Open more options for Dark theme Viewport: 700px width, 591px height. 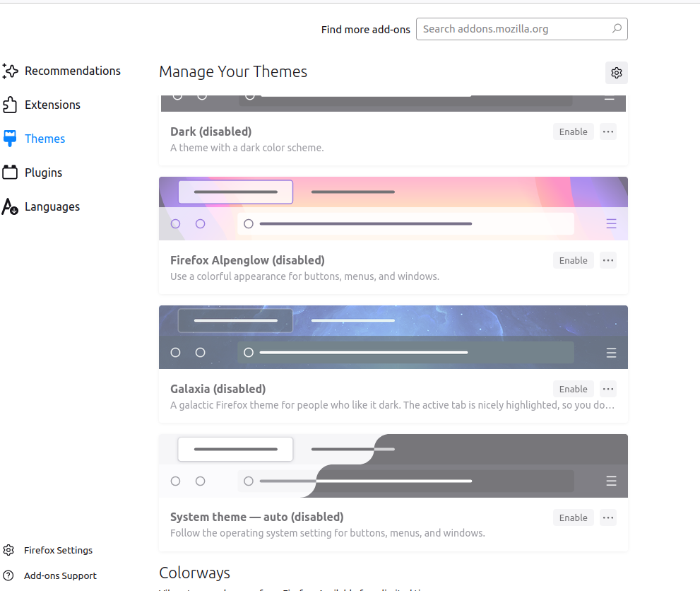click(x=608, y=131)
